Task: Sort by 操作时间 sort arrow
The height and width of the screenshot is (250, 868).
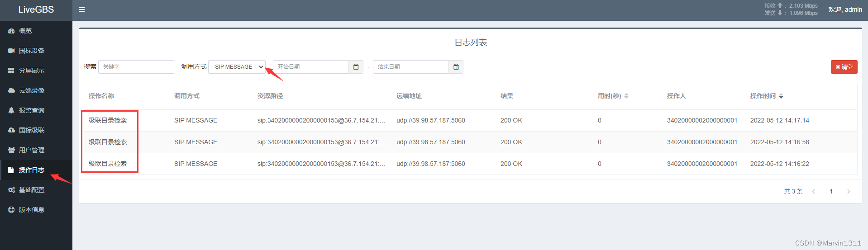Action: tap(781, 96)
